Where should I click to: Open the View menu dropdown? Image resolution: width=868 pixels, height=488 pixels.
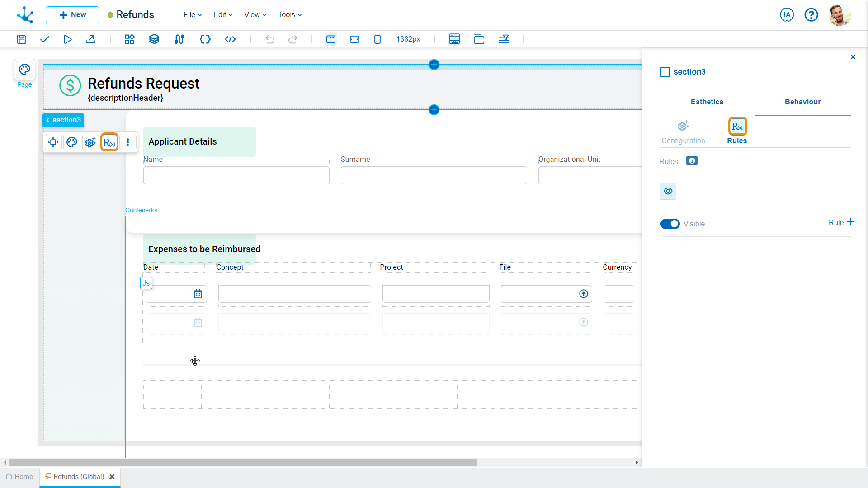255,15
